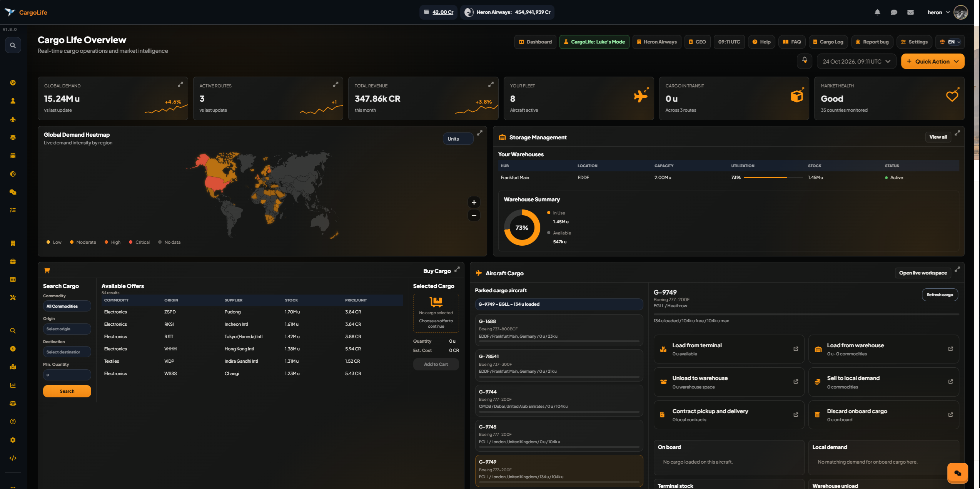
Task: Open the chat bubble icon in top bar
Action: coord(894,12)
